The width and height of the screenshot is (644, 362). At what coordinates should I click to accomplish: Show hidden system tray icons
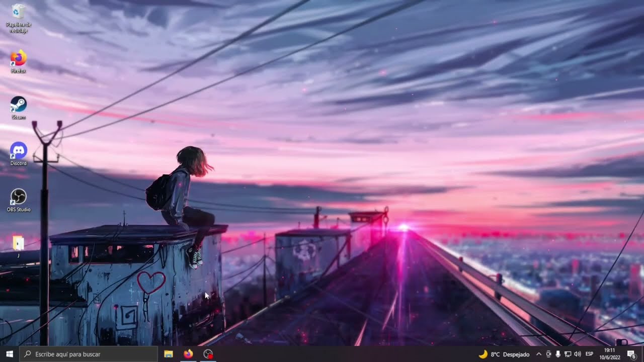pos(539,354)
